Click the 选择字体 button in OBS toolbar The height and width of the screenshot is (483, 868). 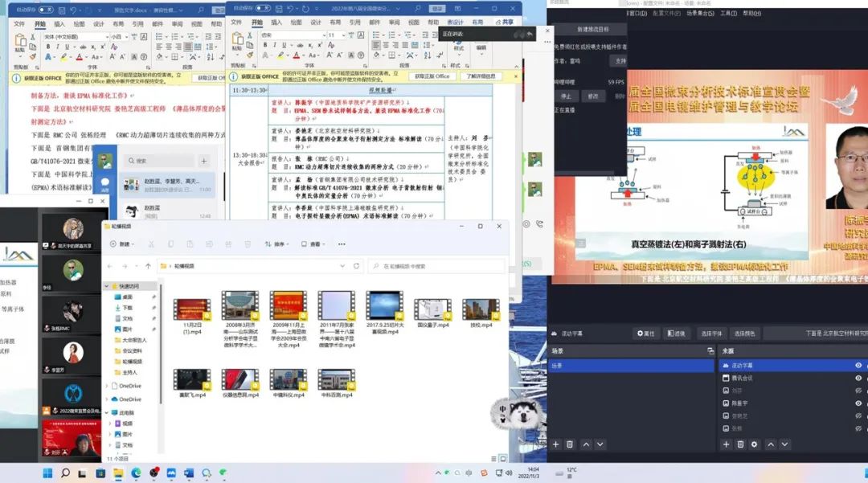pos(711,334)
